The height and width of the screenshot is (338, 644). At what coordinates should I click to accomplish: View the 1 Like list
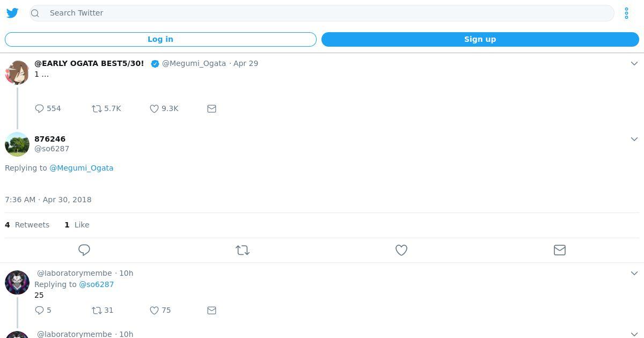[77, 225]
